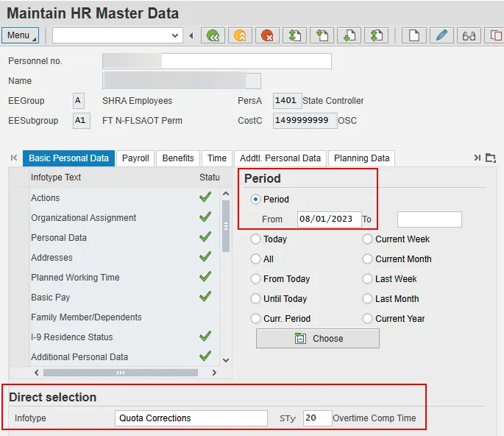Click the Copy icon in toolbar
This screenshot has width=504, height=436.
pyautogui.click(x=494, y=35)
